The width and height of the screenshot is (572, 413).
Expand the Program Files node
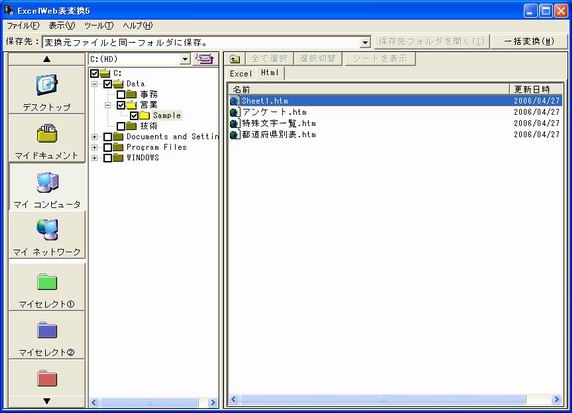pos(94,147)
